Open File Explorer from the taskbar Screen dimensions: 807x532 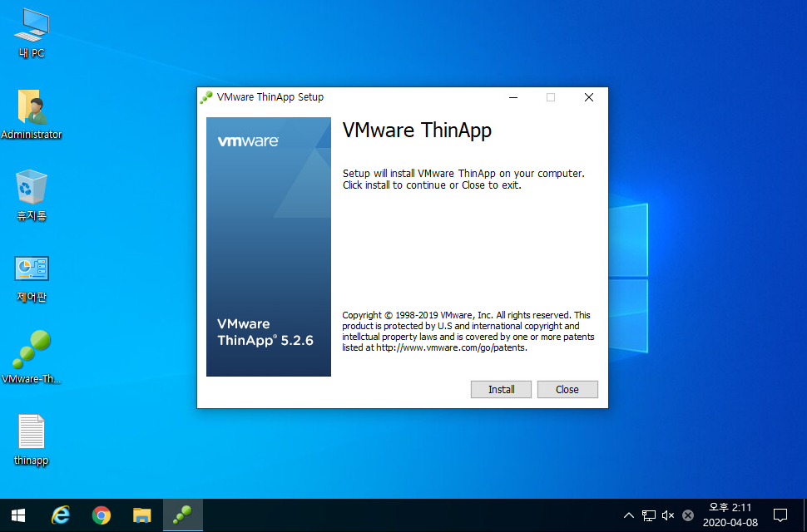click(142, 515)
